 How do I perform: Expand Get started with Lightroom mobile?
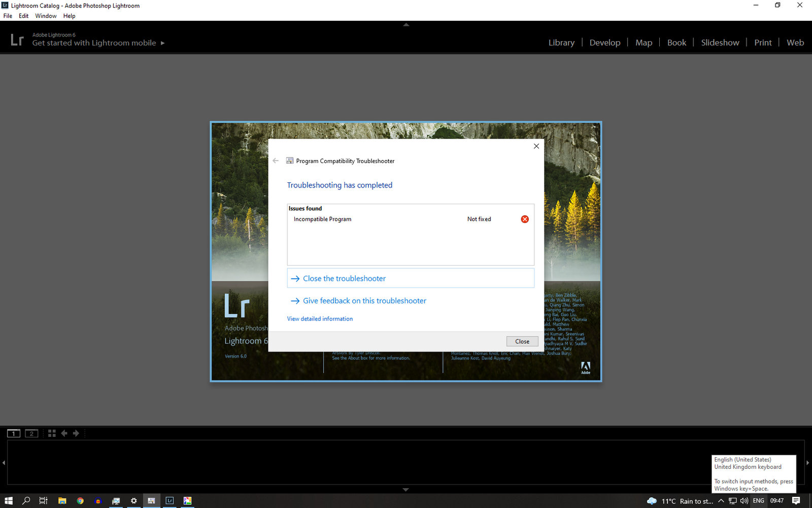(x=163, y=43)
